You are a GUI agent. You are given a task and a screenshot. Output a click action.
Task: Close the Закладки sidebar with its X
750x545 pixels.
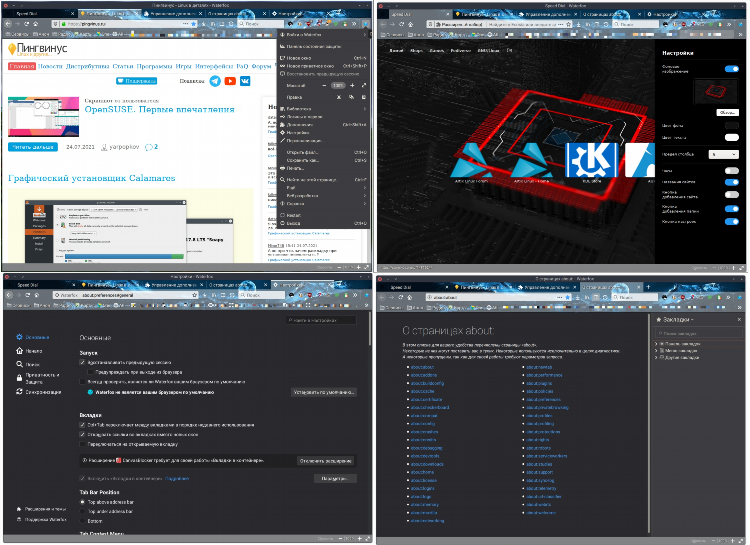739,319
